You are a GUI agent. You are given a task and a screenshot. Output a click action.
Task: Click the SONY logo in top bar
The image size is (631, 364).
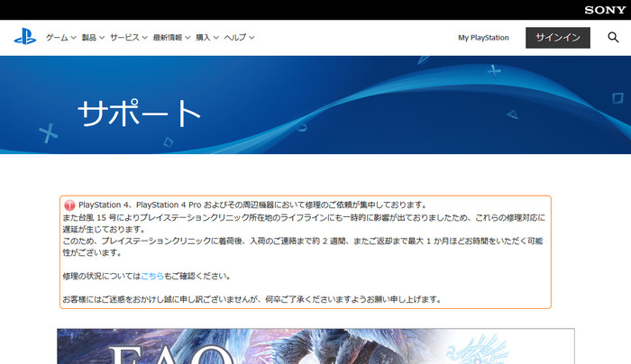(x=605, y=10)
